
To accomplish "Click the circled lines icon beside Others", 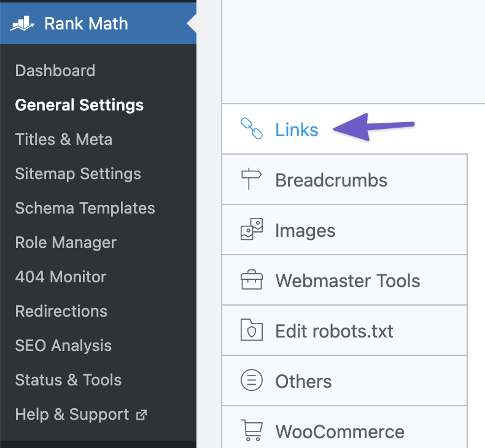I will pyautogui.click(x=252, y=381).
